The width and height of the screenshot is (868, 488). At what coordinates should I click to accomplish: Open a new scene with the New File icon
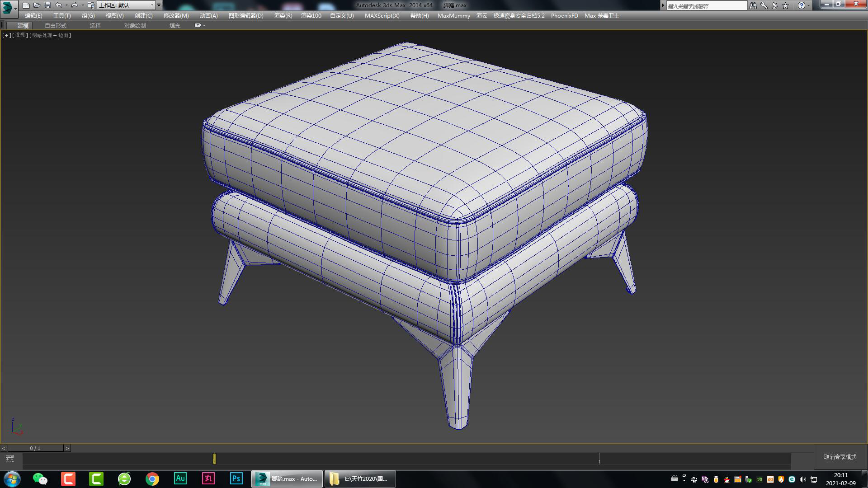26,5
